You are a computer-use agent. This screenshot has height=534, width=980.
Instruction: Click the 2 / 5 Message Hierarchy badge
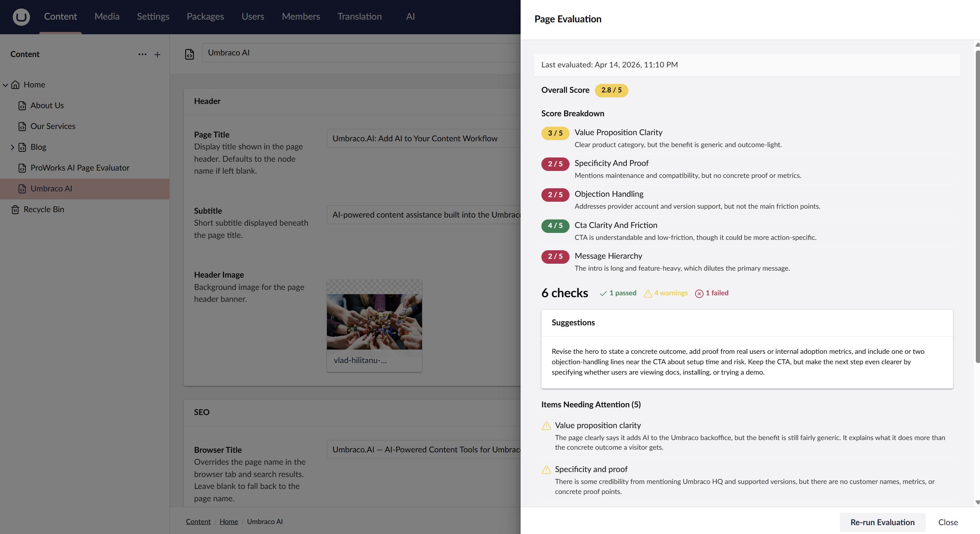(555, 256)
